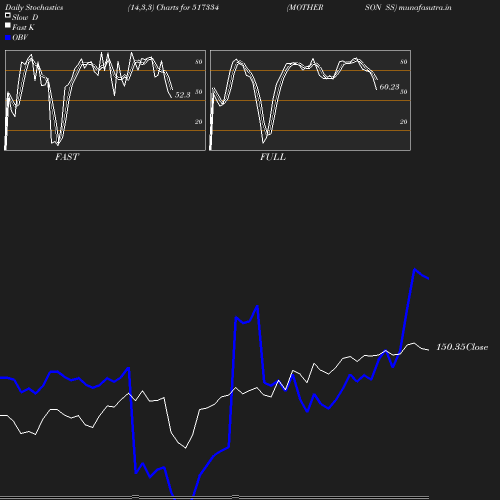Viewport: 500px width, 500px height.
Task: Click the FULL stochastic chart panel
Action: coord(310,100)
